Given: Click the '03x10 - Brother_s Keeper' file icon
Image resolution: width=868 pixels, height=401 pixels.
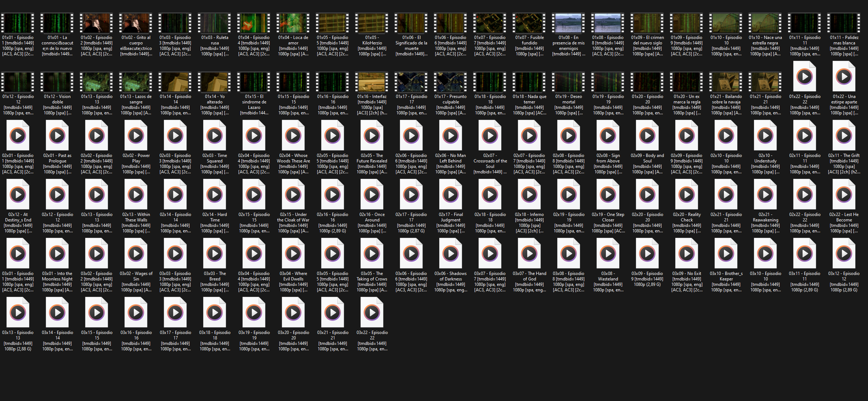Looking at the screenshot, I should [726, 253].
